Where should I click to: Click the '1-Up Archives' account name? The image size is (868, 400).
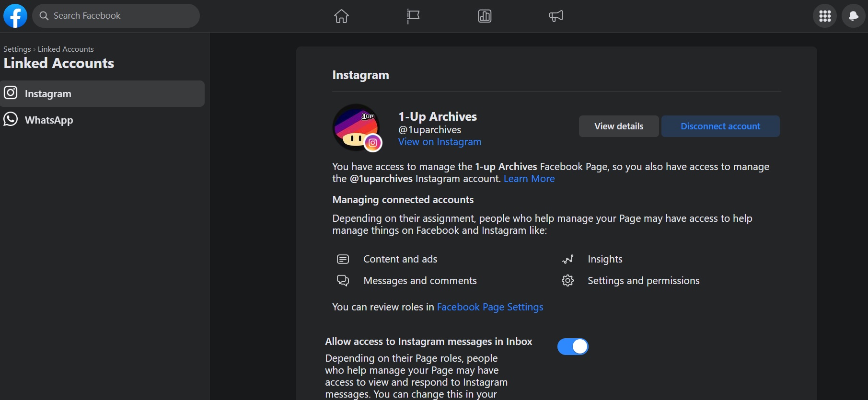tap(438, 116)
